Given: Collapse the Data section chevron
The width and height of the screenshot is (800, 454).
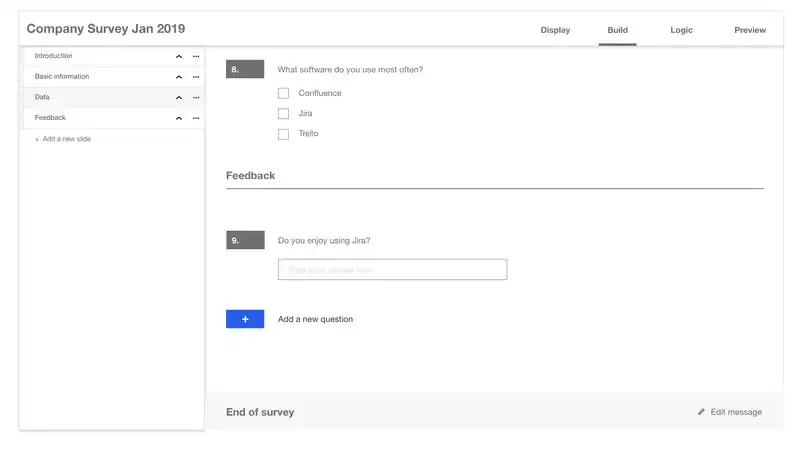Looking at the screenshot, I should 179,98.
